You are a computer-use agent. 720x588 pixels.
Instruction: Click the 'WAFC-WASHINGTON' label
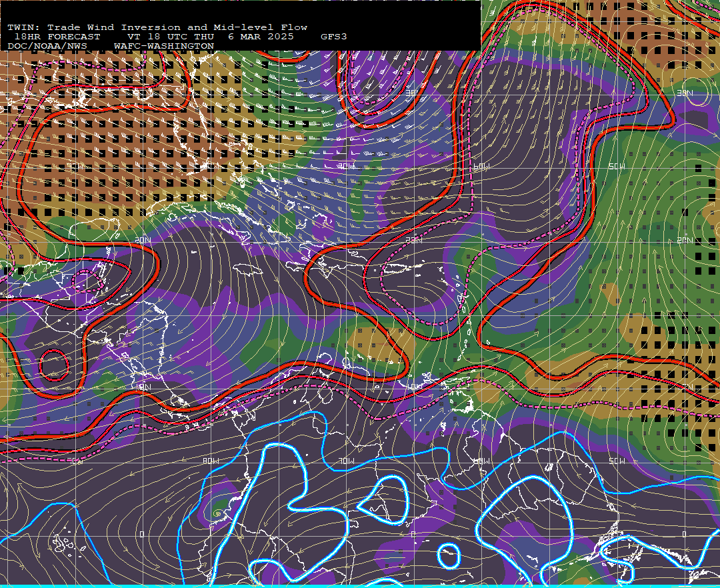(x=164, y=47)
